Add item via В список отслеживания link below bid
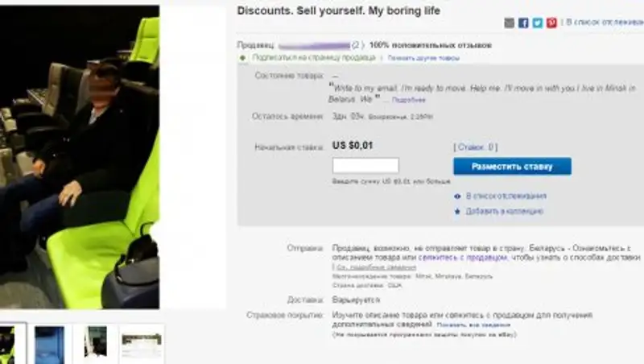644x364 pixels. pos(506,196)
